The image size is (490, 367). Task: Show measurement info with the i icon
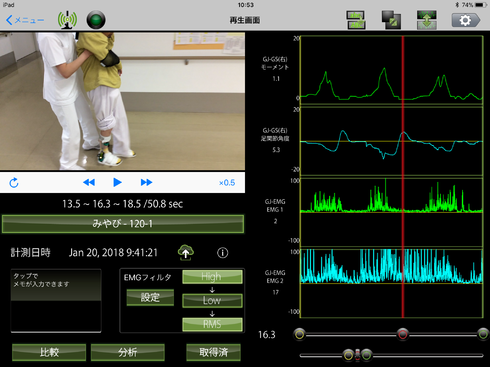click(x=223, y=253)
